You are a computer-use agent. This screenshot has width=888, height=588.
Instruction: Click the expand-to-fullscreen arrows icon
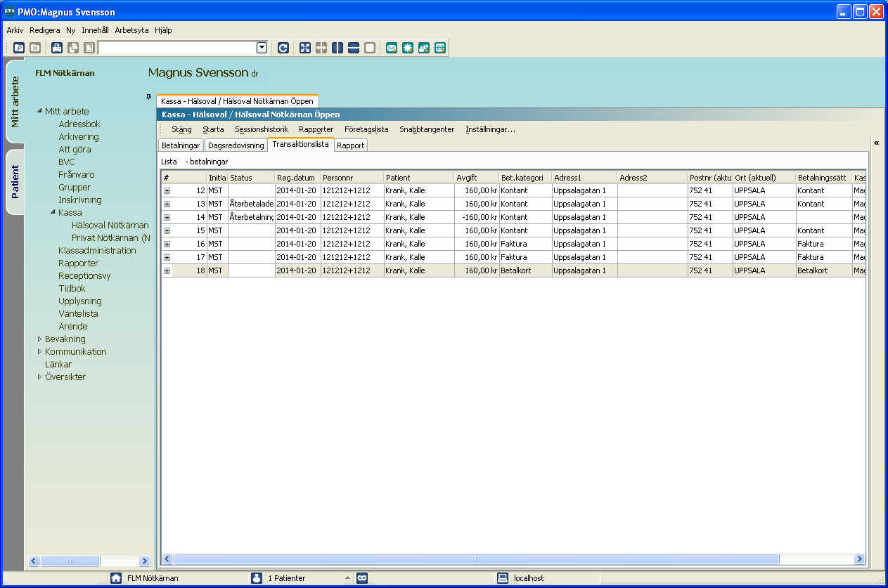click(305, 48)
